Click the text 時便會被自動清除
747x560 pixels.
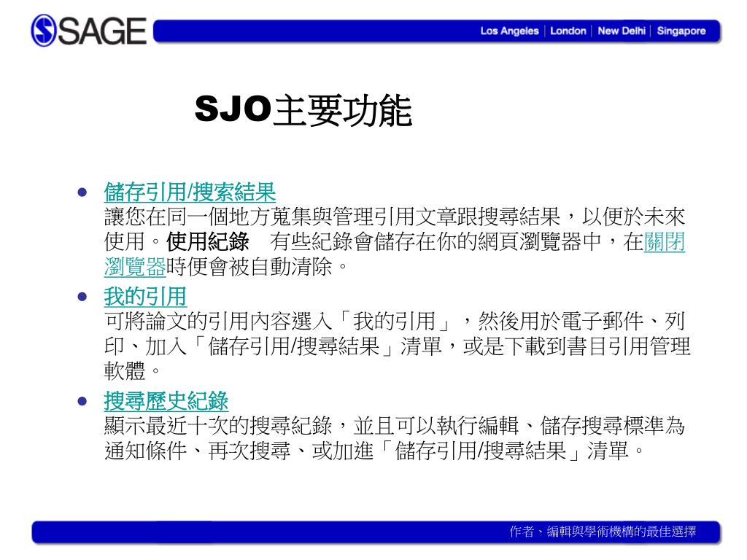pos(249,267)
